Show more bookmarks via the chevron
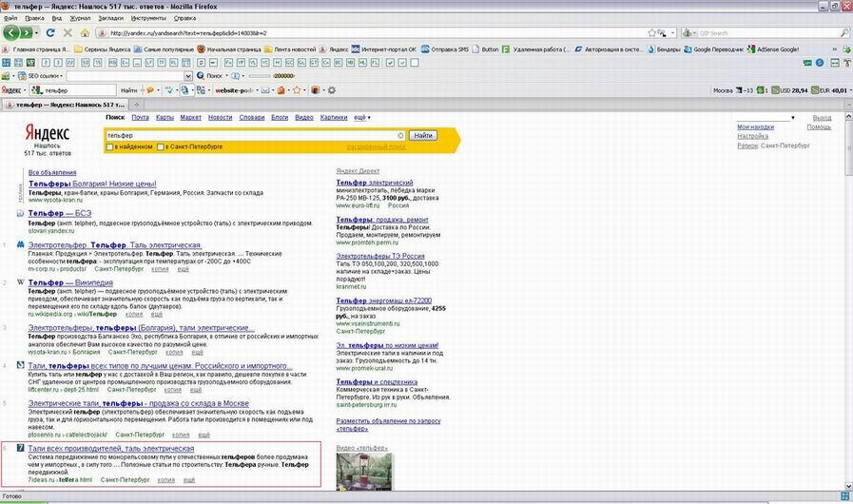 pos(834,49)
